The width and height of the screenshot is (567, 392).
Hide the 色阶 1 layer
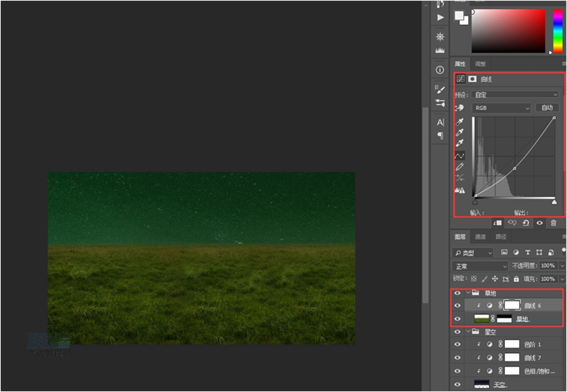[x=458, y=344]
